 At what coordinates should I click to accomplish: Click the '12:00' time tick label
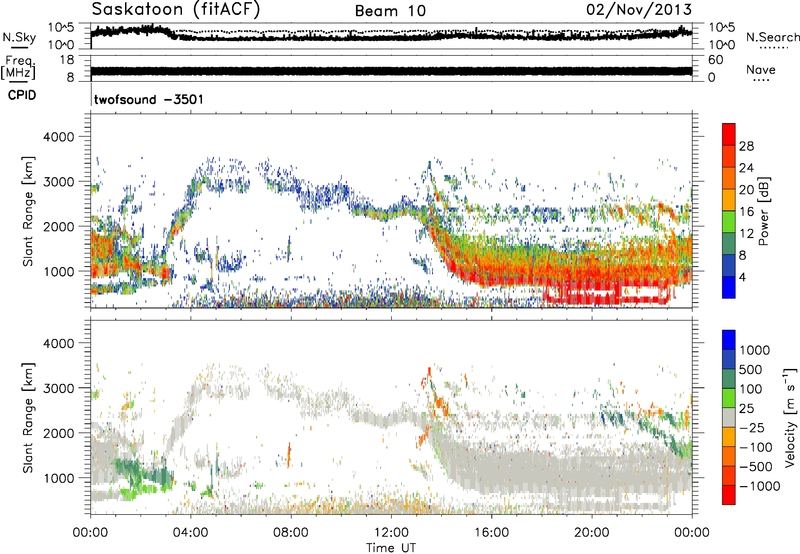tap(391, 533)
